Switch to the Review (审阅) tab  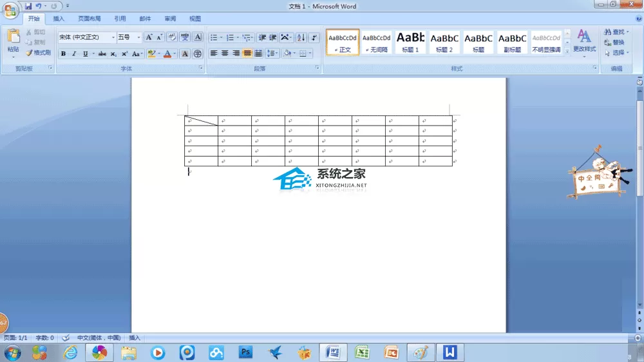pyautogui.click(x=170, y=19)
